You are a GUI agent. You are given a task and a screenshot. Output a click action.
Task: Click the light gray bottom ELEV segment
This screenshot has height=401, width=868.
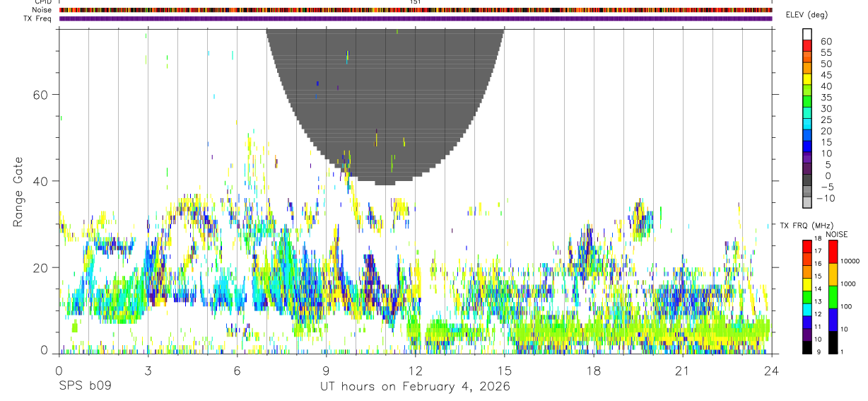(x=807, y=201)
